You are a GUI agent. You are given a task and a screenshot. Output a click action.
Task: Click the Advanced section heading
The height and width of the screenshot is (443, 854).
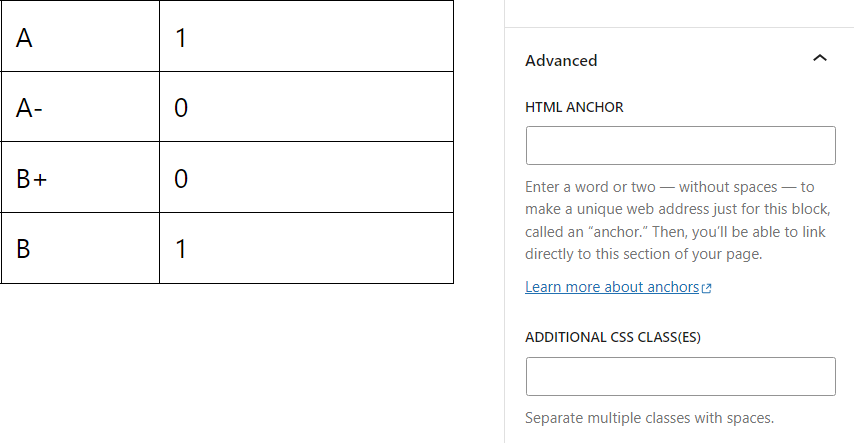pos(561,60)
